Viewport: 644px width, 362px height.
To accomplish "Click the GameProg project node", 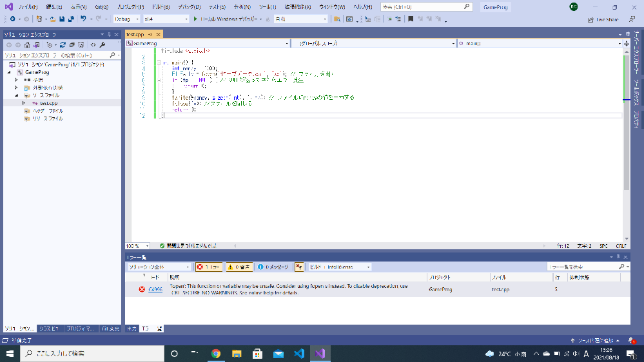I will [36, 72].
